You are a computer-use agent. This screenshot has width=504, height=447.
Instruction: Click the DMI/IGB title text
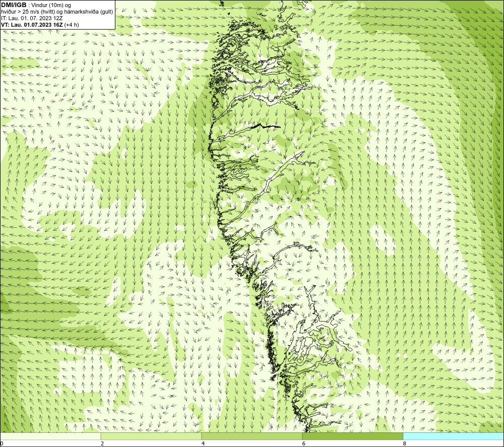14,5
